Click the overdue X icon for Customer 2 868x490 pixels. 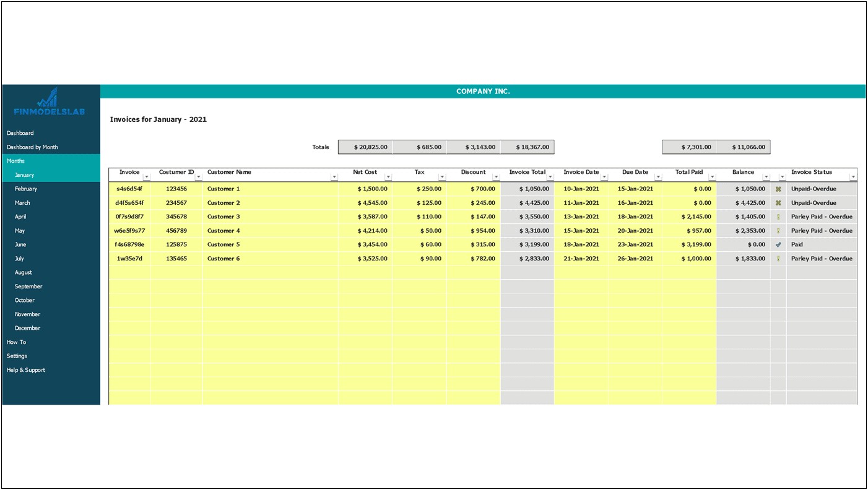pos(778,203)
